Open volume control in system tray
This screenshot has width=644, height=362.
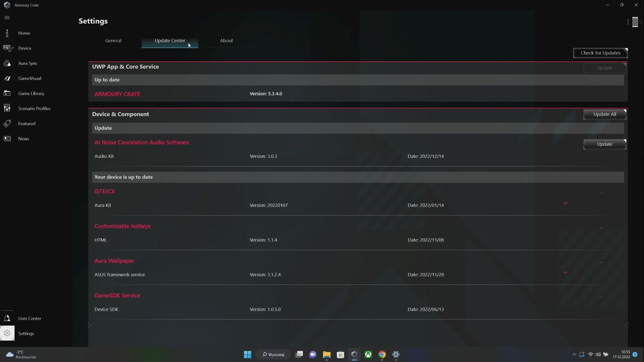tap(598, 354)
